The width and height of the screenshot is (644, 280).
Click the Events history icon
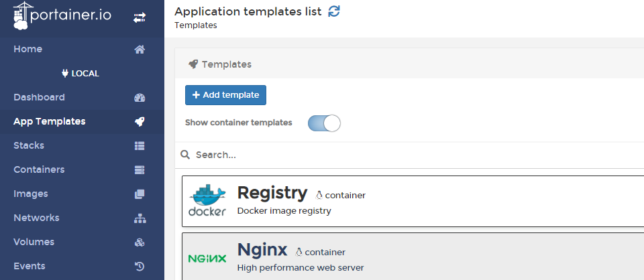tap(140, 267)
